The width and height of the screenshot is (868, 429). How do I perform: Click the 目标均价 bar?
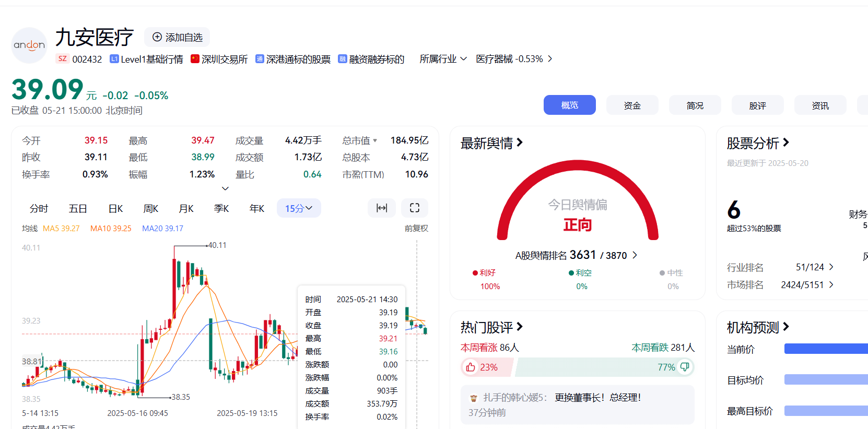(826, 379)
